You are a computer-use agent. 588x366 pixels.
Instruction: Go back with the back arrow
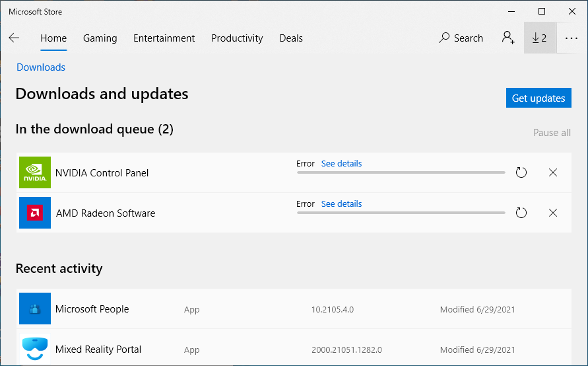(x=14, y=38)
